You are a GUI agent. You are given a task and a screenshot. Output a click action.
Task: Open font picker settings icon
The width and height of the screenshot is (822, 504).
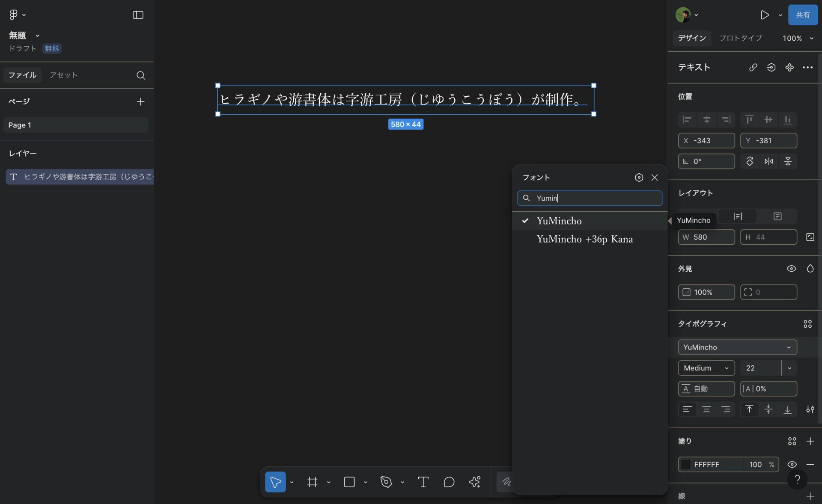[639, 178]
